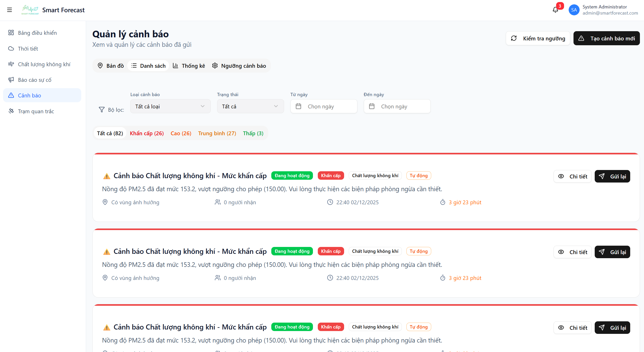Open Trạm quan trắc in sidebar

36,111
